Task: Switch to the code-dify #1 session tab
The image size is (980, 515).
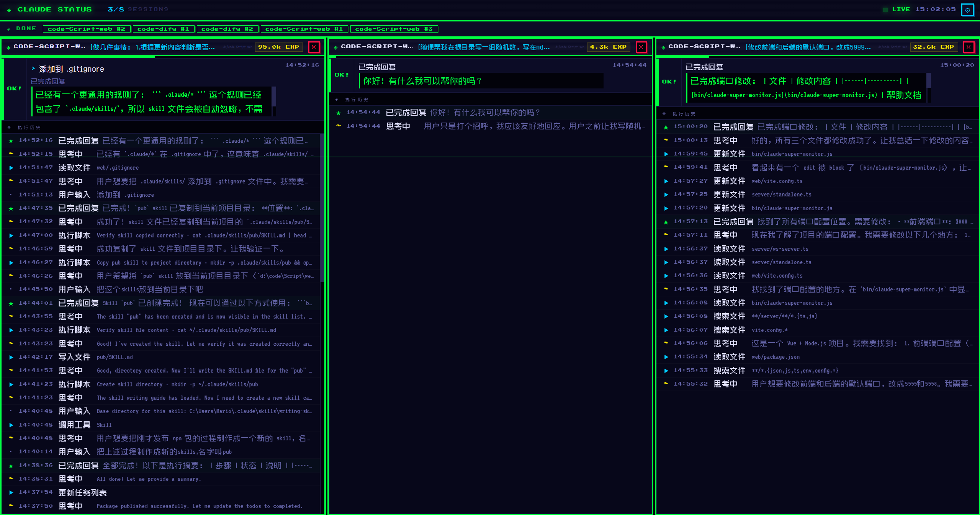Action: click(x=164, y=29)
